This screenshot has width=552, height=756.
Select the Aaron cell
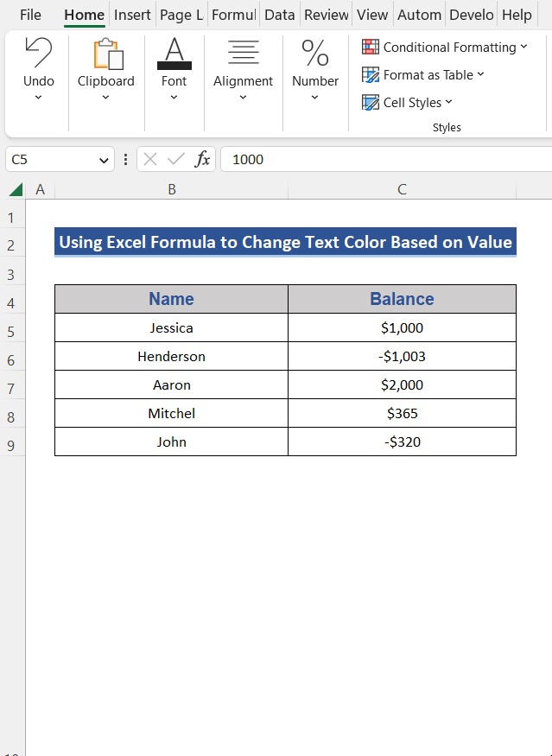(x=172, y=384)
